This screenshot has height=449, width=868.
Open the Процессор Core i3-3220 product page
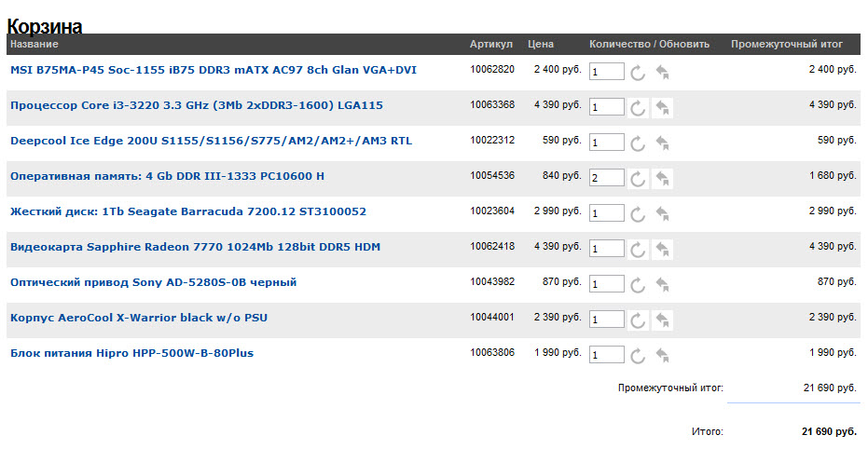coord(196,105)
